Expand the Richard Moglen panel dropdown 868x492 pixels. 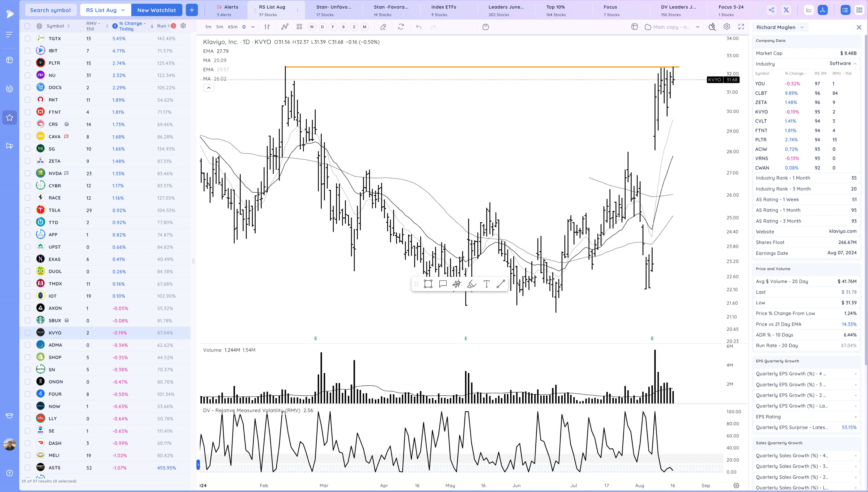click(x=802, y=27)
